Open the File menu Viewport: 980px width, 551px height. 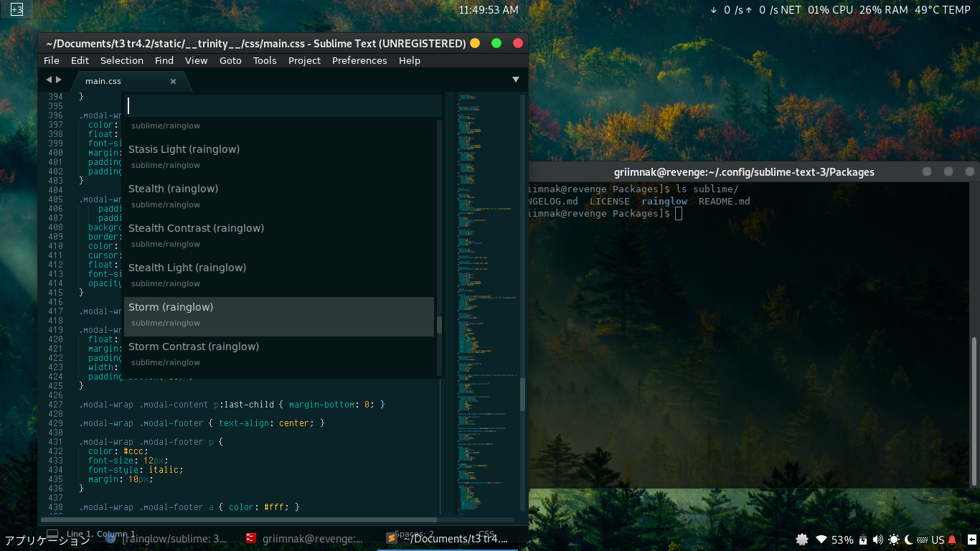coord(52,60)
